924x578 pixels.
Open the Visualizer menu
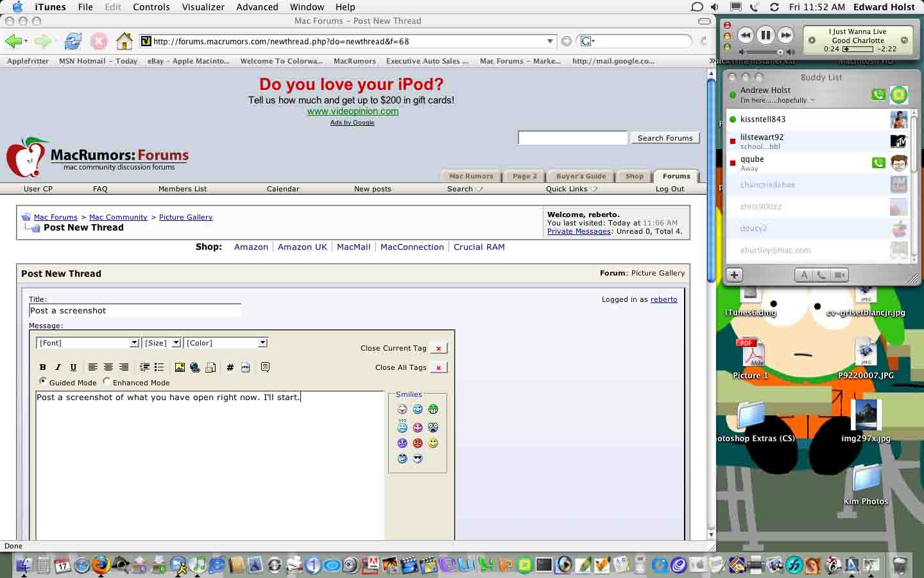pos(203,7)
